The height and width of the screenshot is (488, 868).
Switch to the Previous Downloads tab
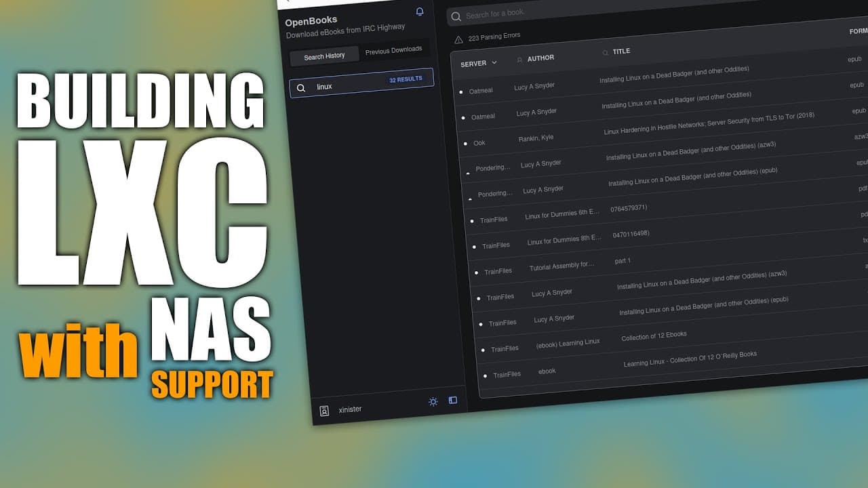pyautogui.click(x=393, y=50)
